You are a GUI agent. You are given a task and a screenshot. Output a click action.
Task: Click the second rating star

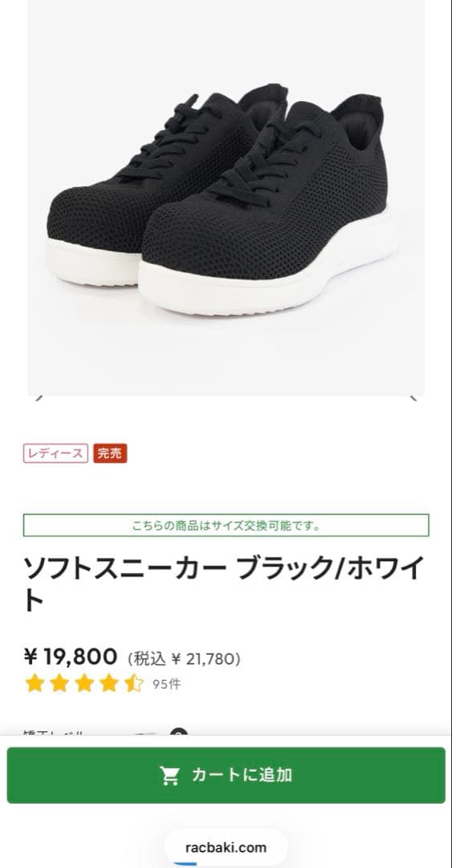(x=59, y=684)
